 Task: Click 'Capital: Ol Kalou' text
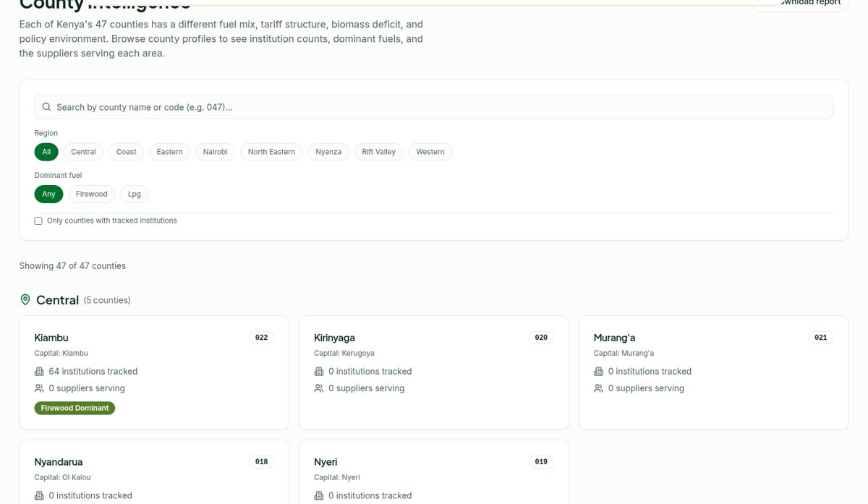click(x=63, y=477)
